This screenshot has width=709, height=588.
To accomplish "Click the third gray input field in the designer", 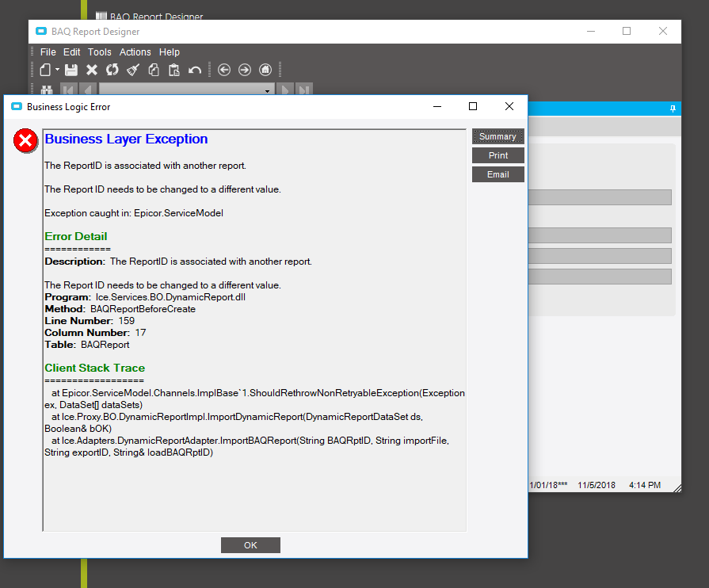I will (600, 256).
